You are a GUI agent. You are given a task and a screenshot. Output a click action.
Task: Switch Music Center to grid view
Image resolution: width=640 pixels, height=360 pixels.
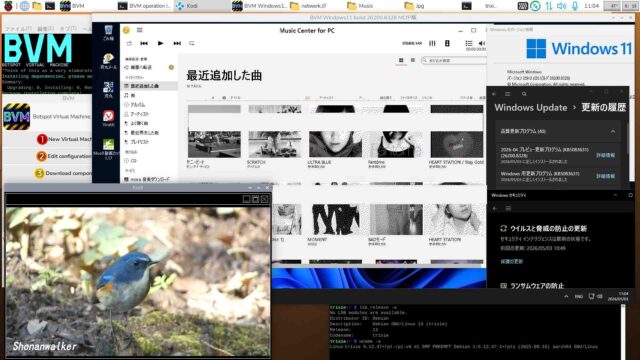401,60
